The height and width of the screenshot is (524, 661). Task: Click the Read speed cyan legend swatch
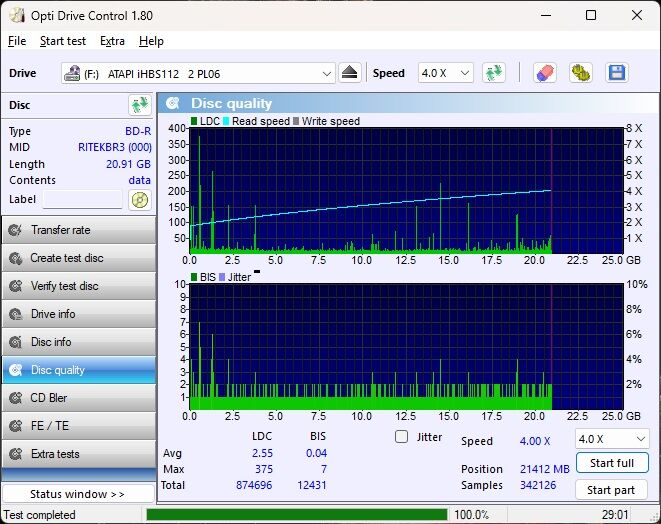click(x=226, y=121)
